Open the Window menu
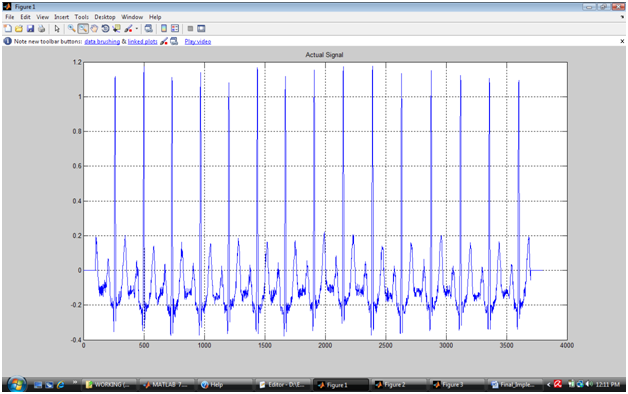The height and width of the screenshot is (394, 628). [x=132, y=17]
